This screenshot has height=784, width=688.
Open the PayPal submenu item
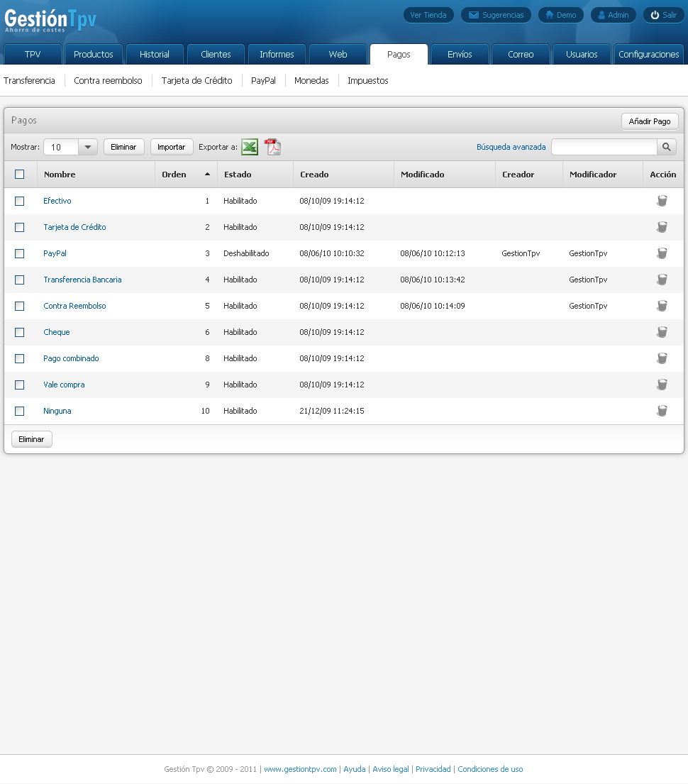pos(263,80)
